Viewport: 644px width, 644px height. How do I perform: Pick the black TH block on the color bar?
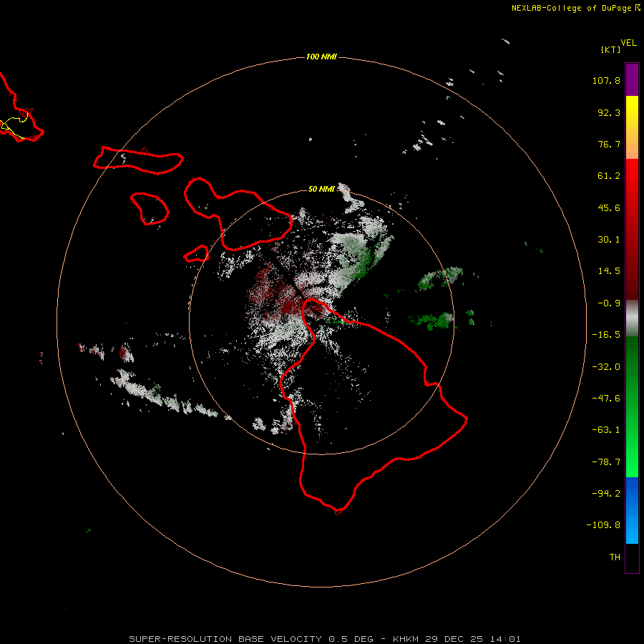[632, 557]
